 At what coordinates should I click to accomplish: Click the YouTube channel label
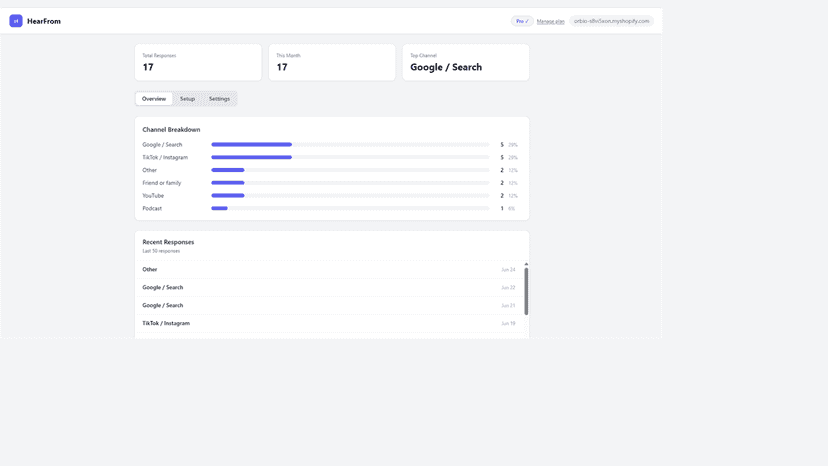click(153, 195)
